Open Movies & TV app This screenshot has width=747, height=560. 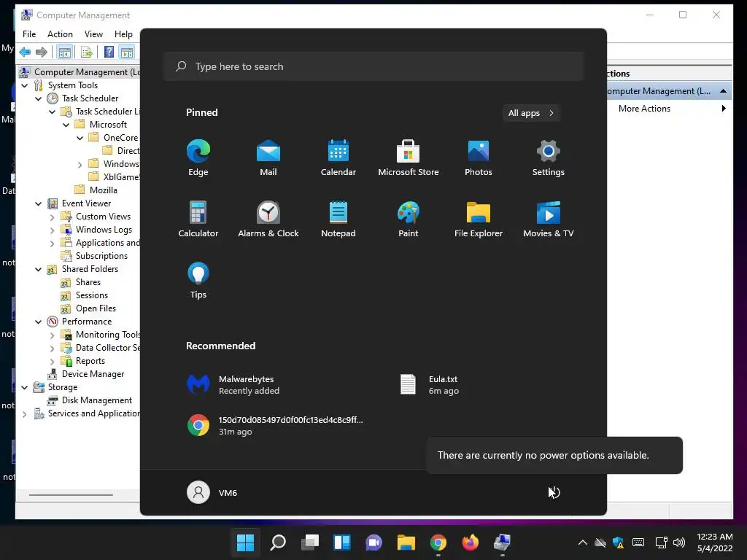[549, 219]
